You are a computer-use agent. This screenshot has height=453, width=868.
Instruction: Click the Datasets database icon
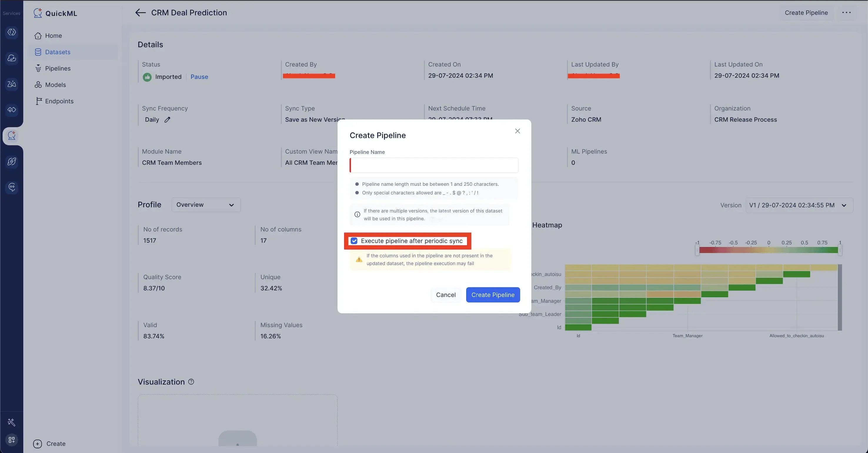tap(38, 52)
